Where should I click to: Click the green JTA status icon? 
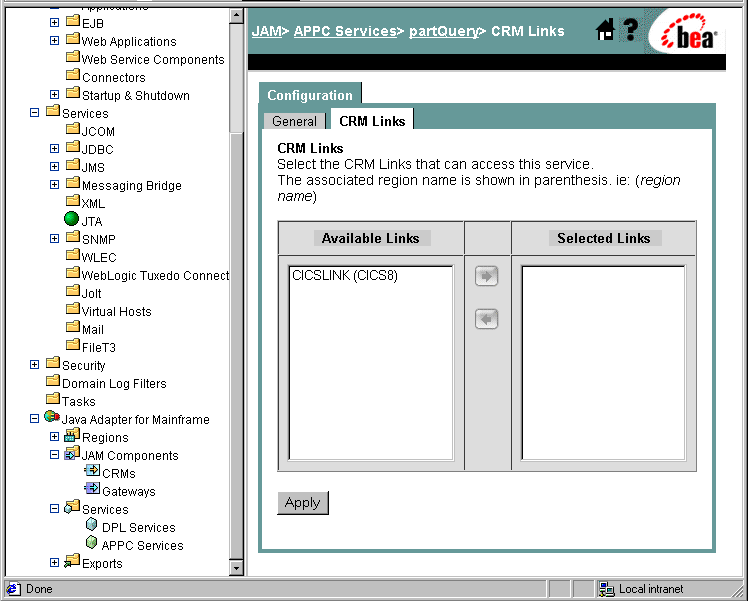pos(71,219)
